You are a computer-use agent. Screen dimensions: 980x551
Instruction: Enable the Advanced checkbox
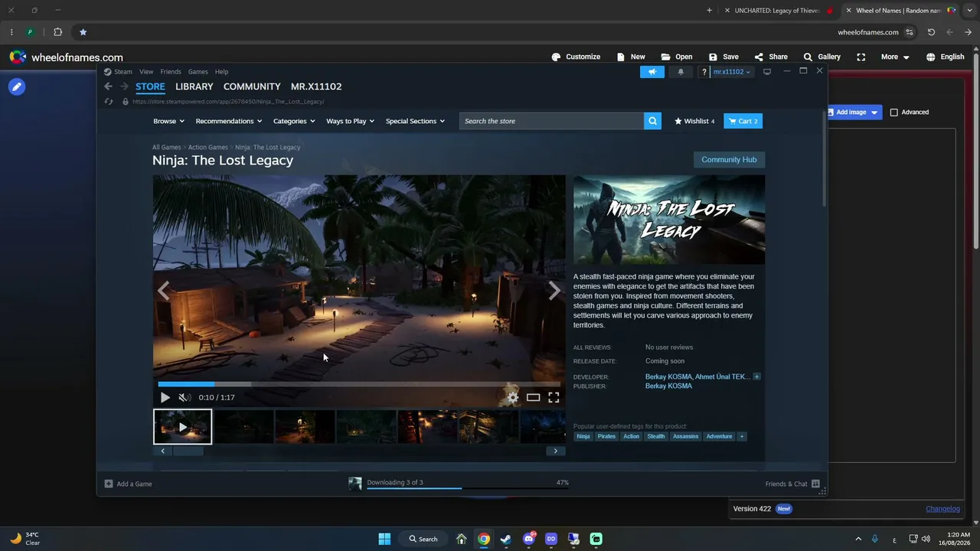[x=893, y=112]
